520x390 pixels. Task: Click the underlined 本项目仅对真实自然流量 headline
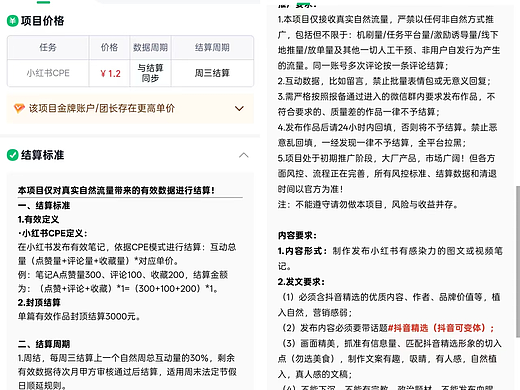tap(116, 190)
